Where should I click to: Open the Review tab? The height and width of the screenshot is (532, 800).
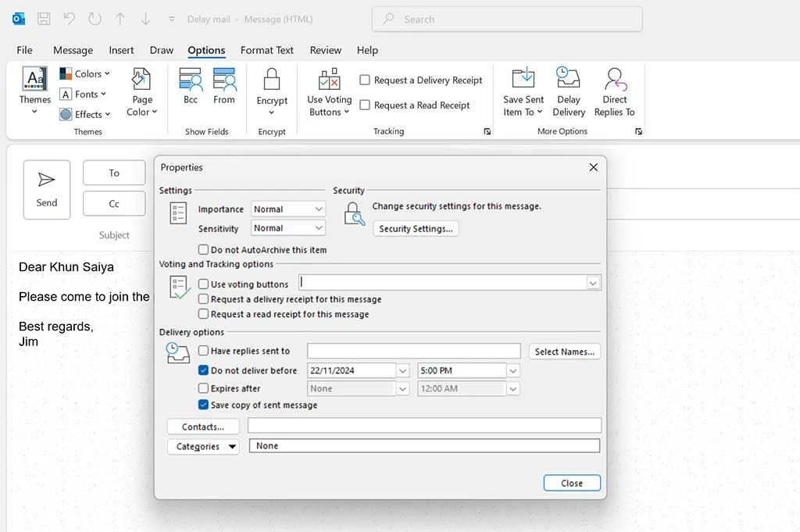pos(326,50)
